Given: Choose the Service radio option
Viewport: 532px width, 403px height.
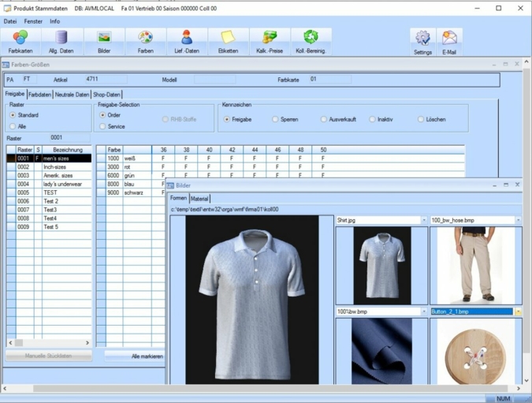Looking at the screenshot, I should [102, 126].
